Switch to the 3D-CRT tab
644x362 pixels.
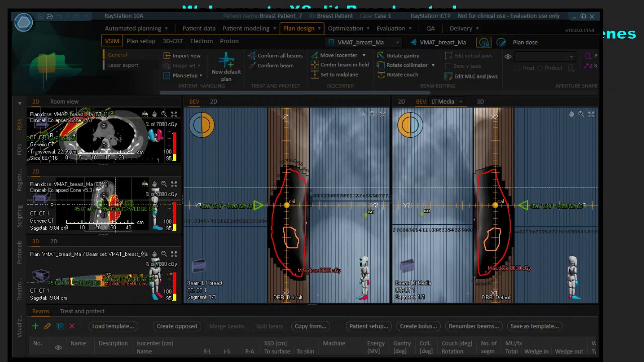[x=173, y=41]
